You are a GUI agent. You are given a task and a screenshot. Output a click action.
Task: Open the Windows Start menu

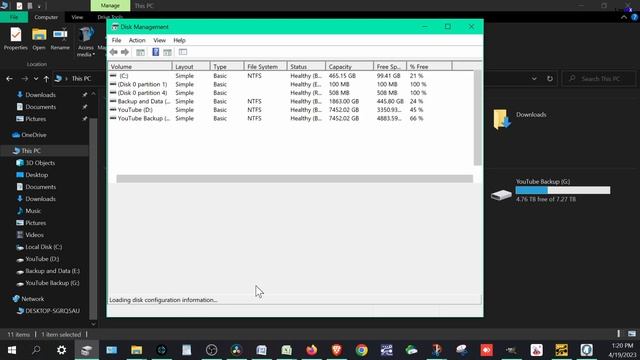pos(11,350)
